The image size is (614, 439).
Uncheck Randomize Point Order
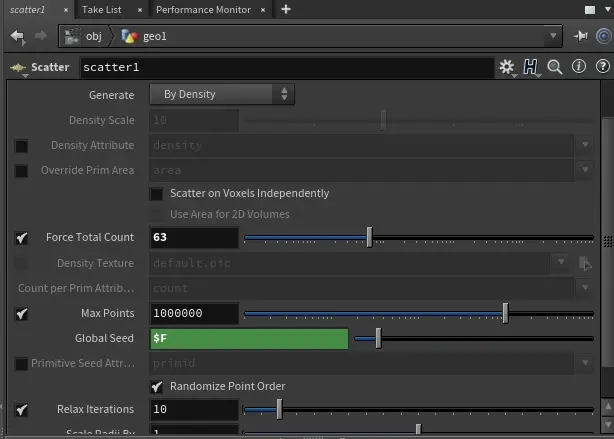point(157,386)
